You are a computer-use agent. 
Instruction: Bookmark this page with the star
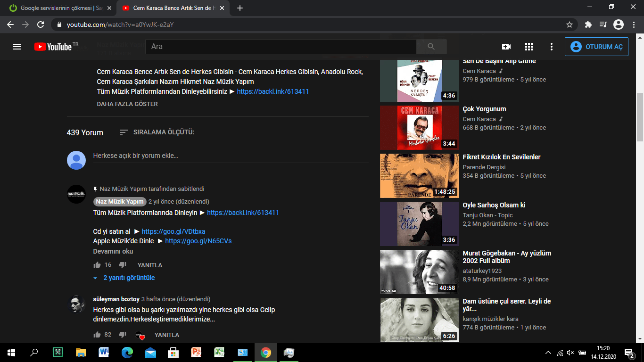[570, 25]
